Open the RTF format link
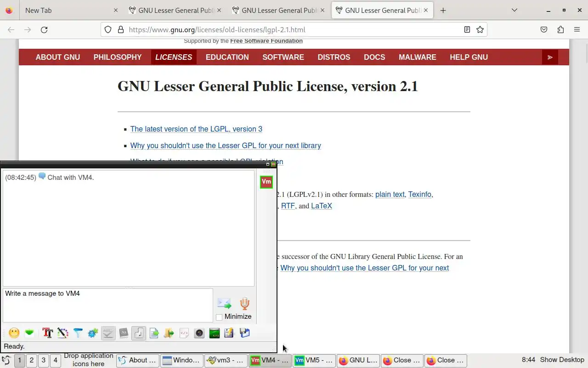Image resolution: width=588 pixels, height=368 pixels. click(x=288, y=206)
